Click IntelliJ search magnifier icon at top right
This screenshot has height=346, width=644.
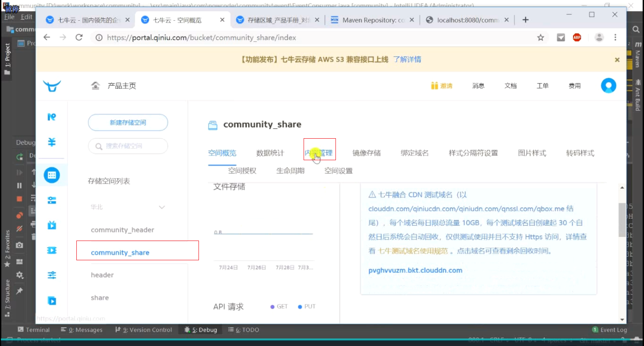636,29
